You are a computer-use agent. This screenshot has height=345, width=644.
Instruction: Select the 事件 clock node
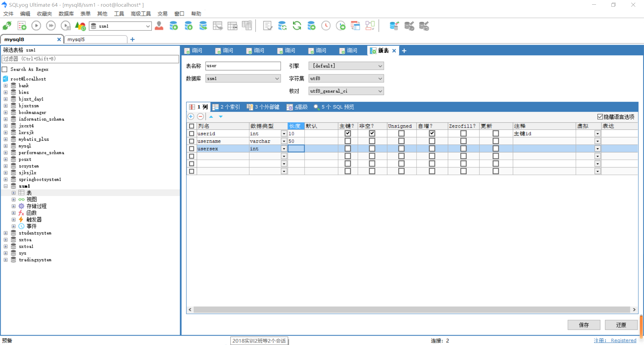click(x=31, y=226)
